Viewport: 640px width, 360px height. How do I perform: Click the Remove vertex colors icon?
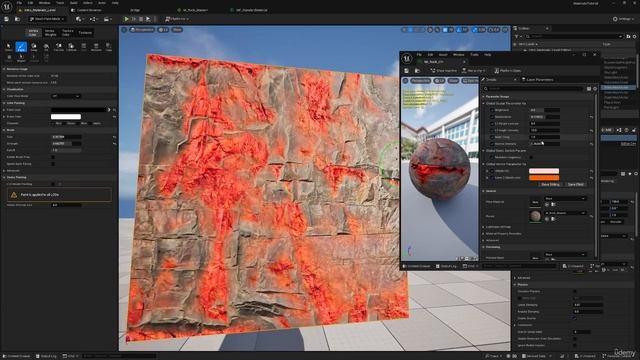click(x=96, y=47)
